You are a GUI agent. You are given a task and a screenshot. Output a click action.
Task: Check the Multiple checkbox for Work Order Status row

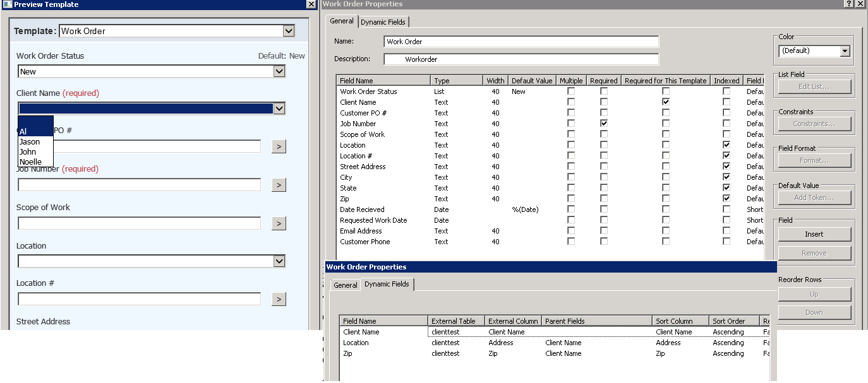(571, 91)
